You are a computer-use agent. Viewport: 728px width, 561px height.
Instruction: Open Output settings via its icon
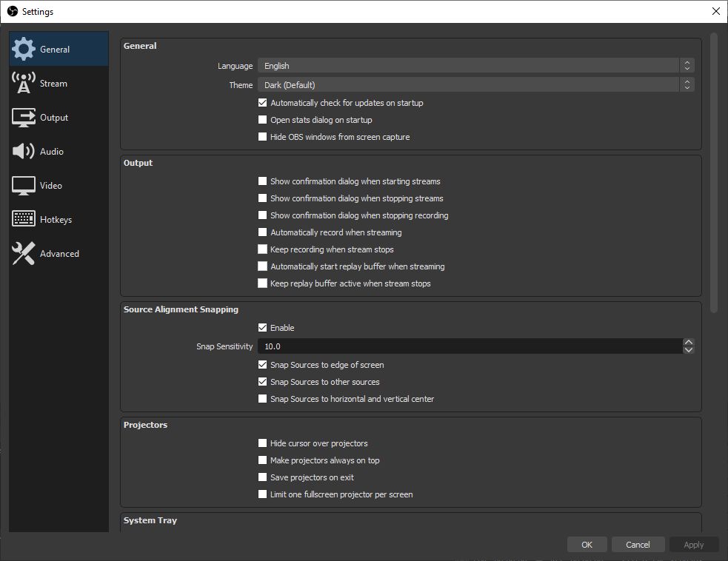pos(24,117)
